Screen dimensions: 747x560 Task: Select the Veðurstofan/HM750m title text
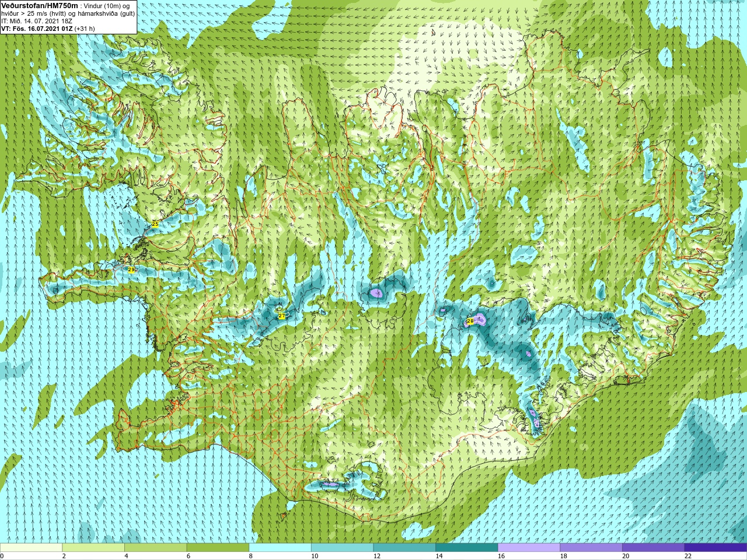coord(40,5)
